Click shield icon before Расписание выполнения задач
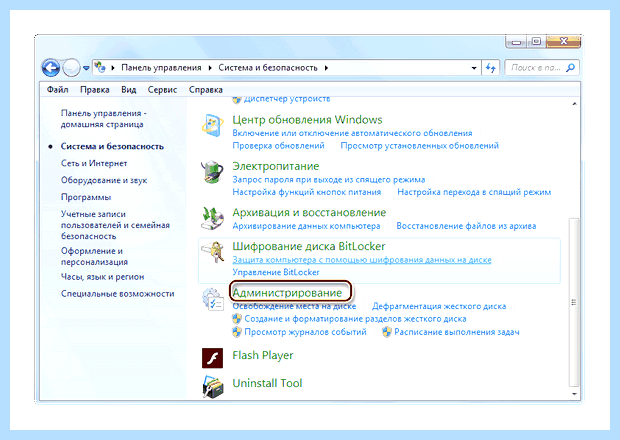Screen dimensions: 620x440 [x=387, y=332]
